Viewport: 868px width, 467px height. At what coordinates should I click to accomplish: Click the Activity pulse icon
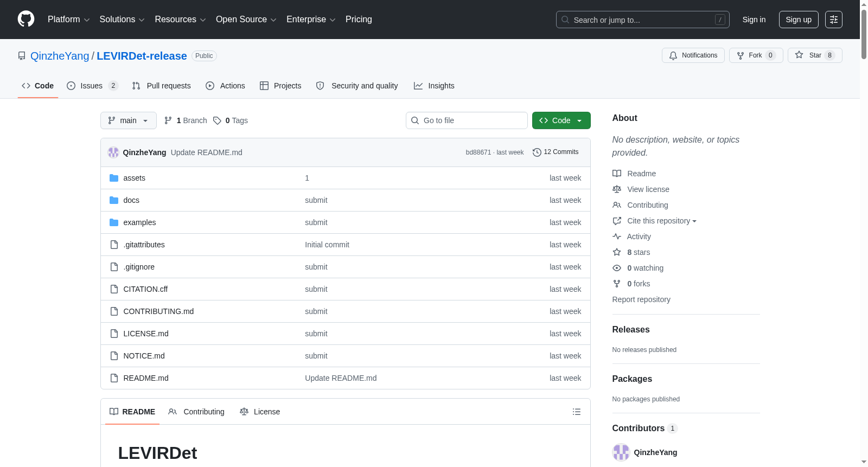617,236
